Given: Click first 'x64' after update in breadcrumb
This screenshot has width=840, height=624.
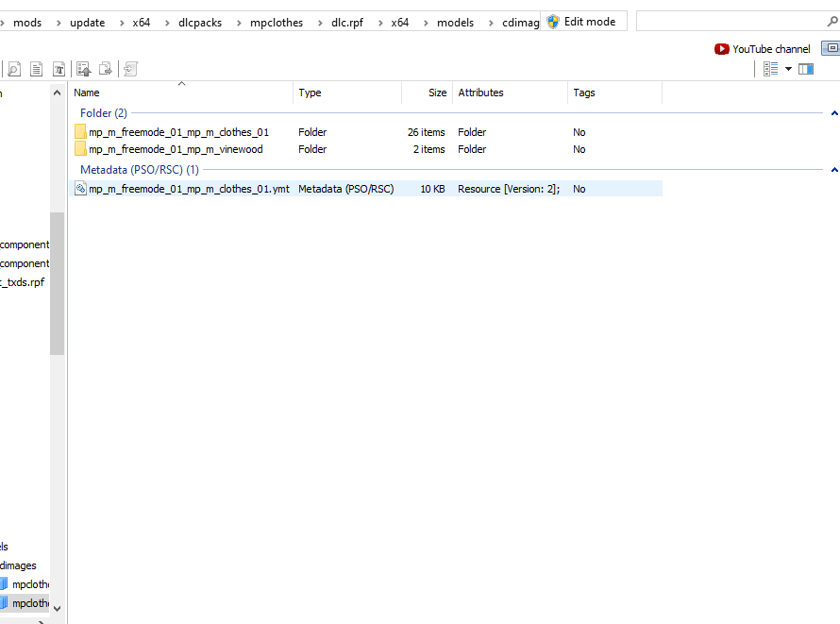Looking at the screenshot, I should [x=142, y=23].
